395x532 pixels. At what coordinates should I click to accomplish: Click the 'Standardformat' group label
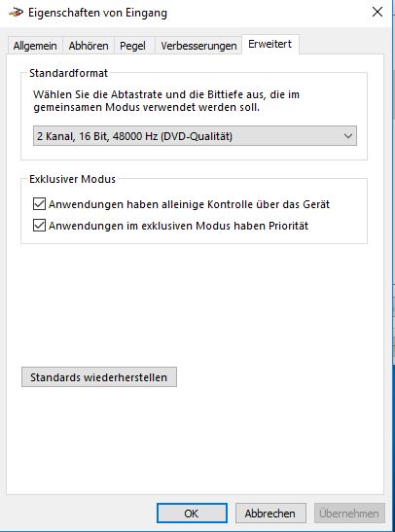pyautogui.click(x=68, y=73)
